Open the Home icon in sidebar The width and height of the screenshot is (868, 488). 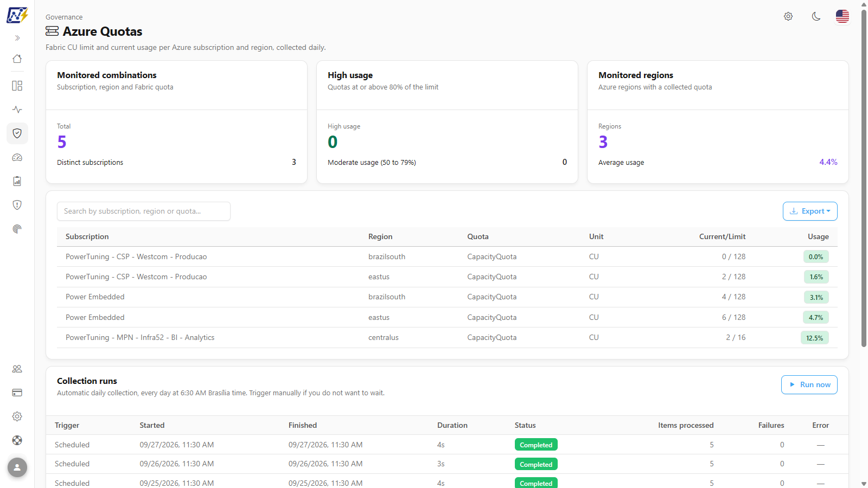pyautogui.click(x=17, y=59)
